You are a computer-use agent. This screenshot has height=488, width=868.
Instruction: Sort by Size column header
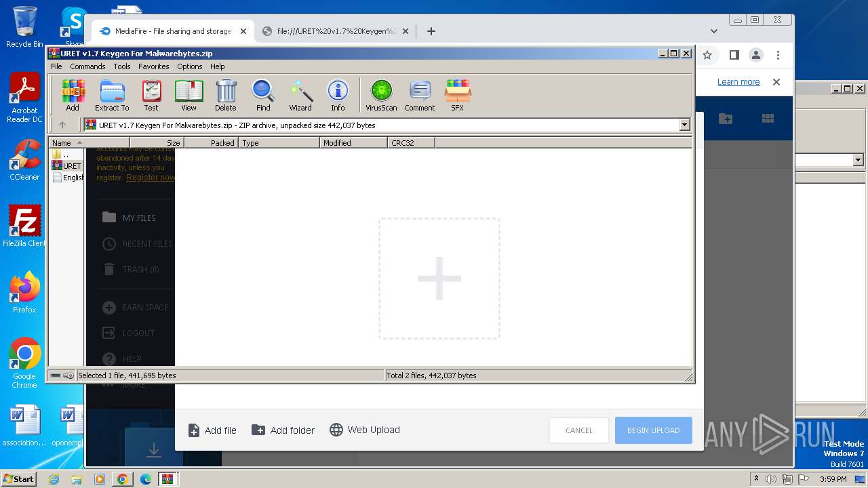157,143
